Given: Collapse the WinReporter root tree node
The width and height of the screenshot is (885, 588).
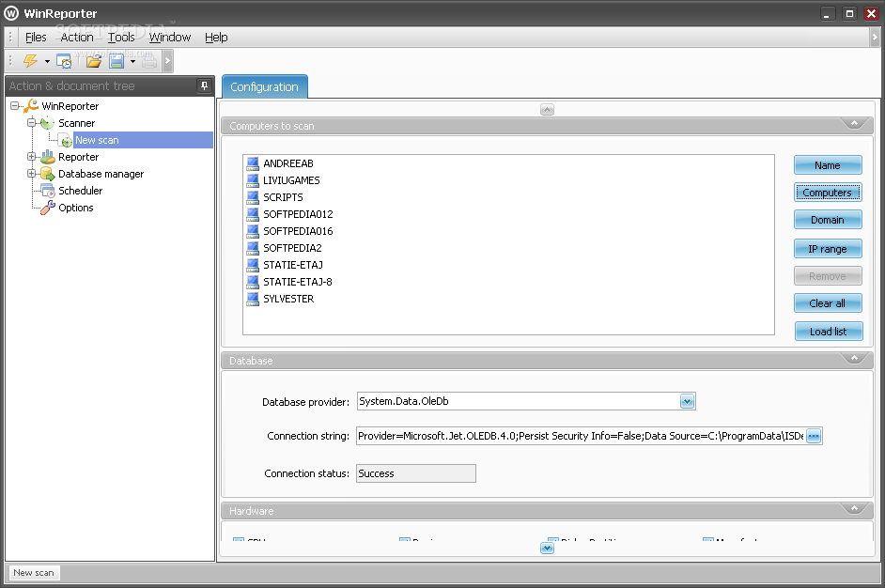Looking at the screenshot, I should coord(15,105).
